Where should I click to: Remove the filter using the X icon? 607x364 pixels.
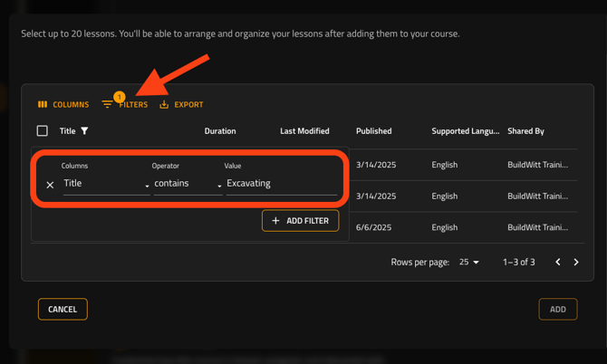click(x=50, y=185)
